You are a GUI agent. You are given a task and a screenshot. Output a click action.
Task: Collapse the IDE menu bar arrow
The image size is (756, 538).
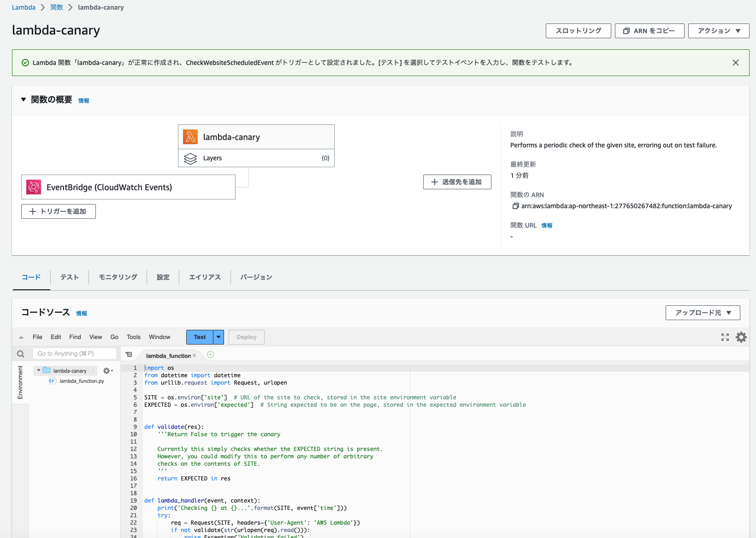click(x=21, y=337)
